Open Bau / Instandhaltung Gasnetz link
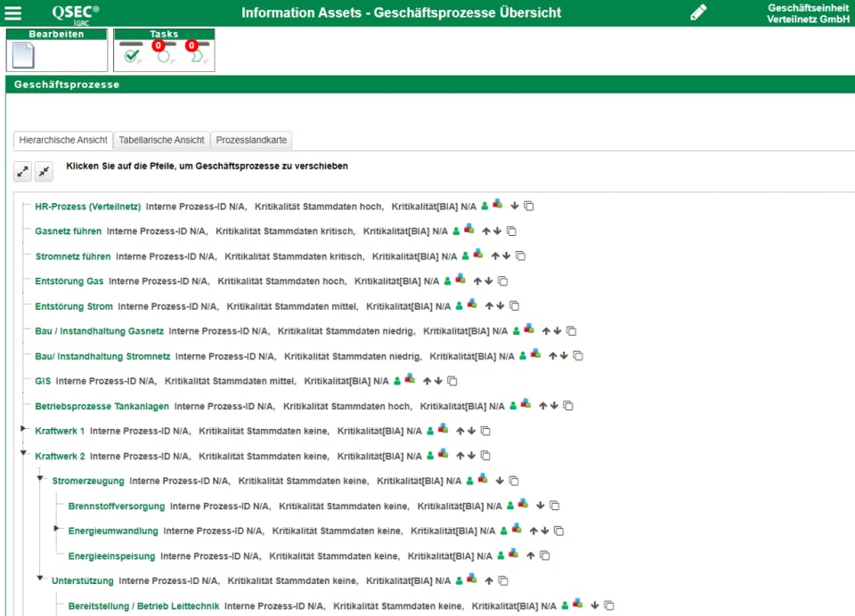 coord(99,331)
